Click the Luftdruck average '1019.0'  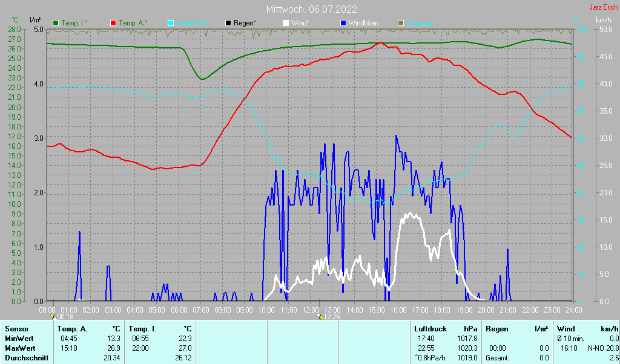pyautogui.click(x=467, y=358)
